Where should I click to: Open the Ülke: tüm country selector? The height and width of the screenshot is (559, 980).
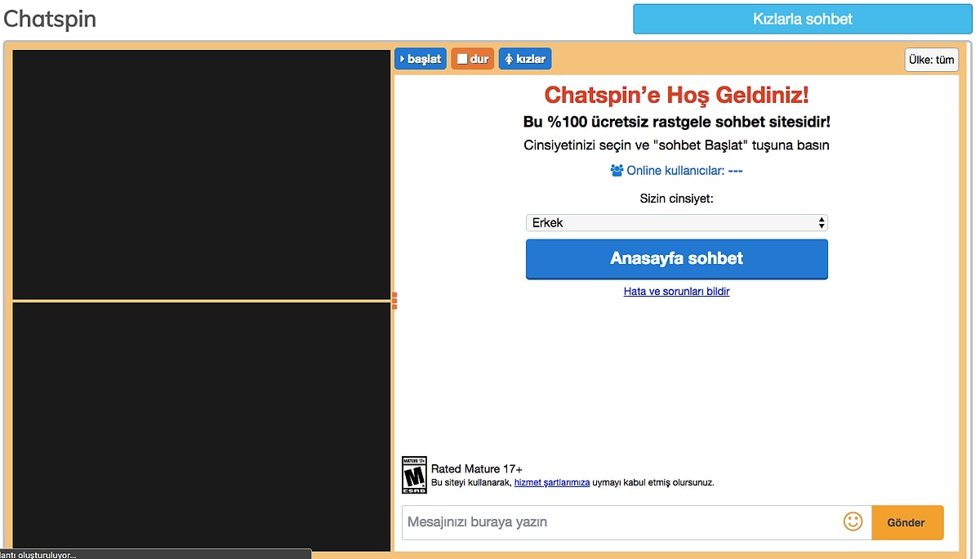(x=931, y=60)
